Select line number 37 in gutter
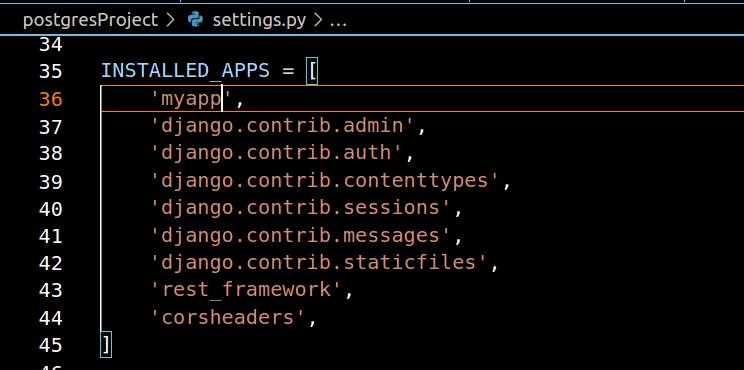This screenshot has height=370, width=744. tap(51, 127)
